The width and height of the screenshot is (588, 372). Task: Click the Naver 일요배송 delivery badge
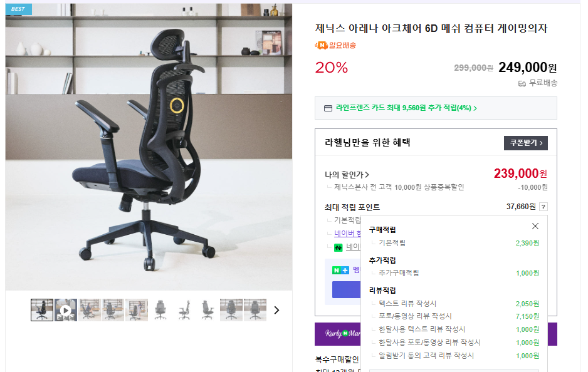click(x=335, y=45)
